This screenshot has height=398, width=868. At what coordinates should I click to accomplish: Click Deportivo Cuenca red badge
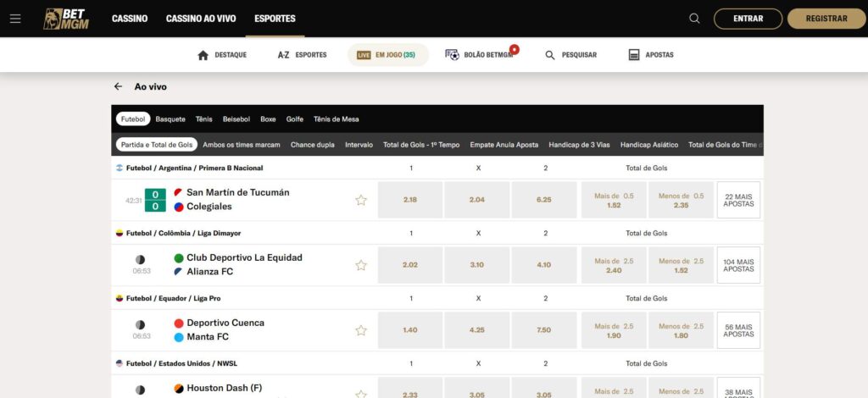pos(178,323)
